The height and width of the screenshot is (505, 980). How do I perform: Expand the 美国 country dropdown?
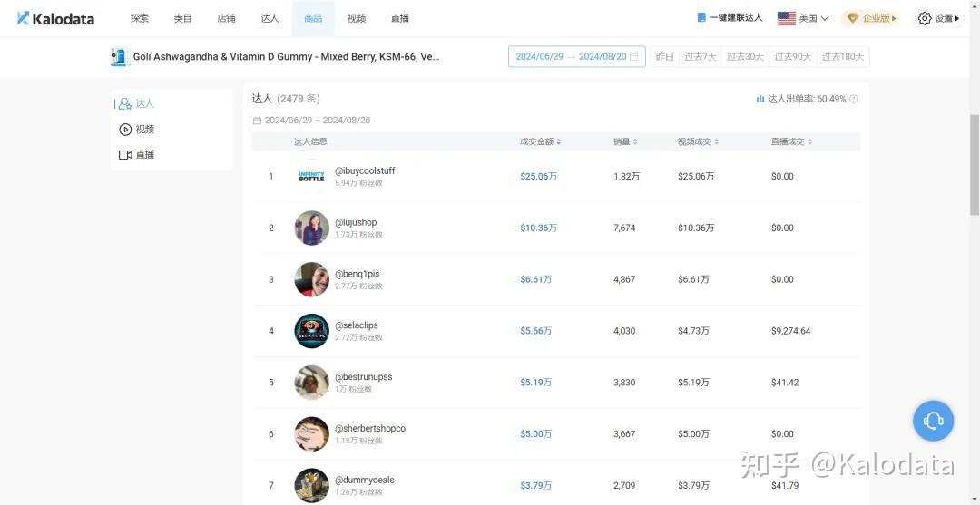pyautogui.click(x=803, y=18)
